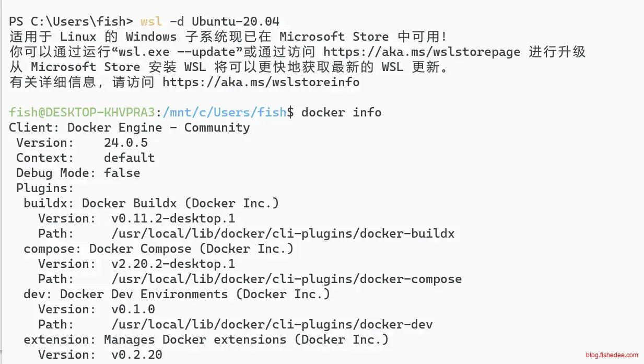Open the https://aka.ms/wslstorepage link
The height and width of the screenshot is (364, 644).
click(x=421, y=52)
